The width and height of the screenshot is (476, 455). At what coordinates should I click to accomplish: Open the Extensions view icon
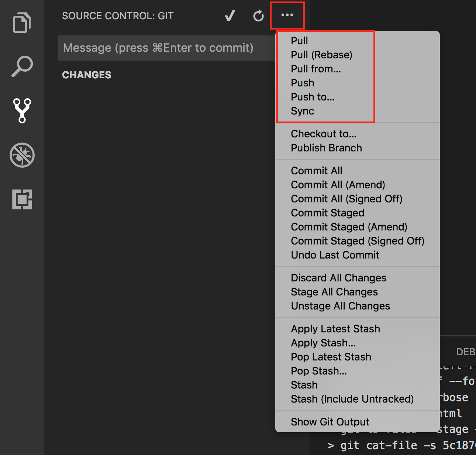click(22, 199)
